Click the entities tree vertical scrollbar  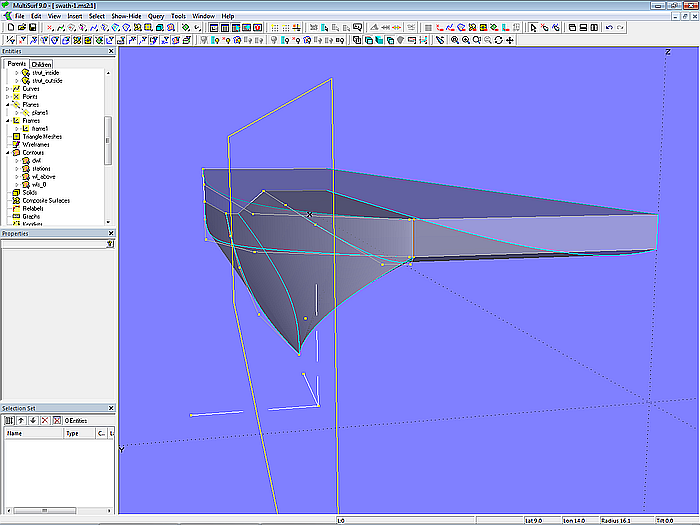108,140
